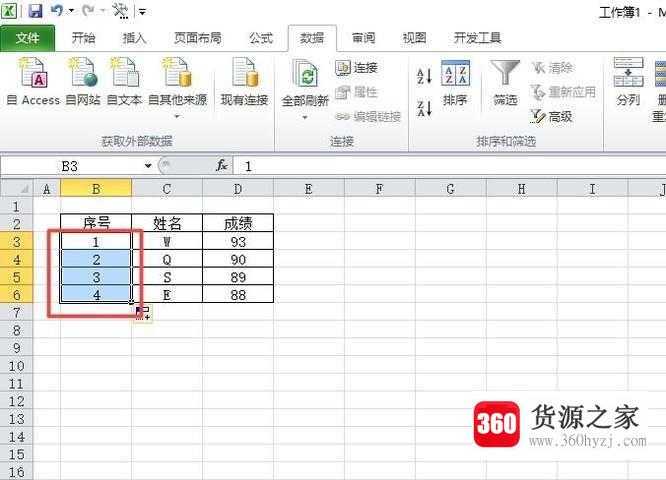The height and width of the screenshot is (480, 666).
Task: Click the 属性 button
Action: click(x=357, y=92)
